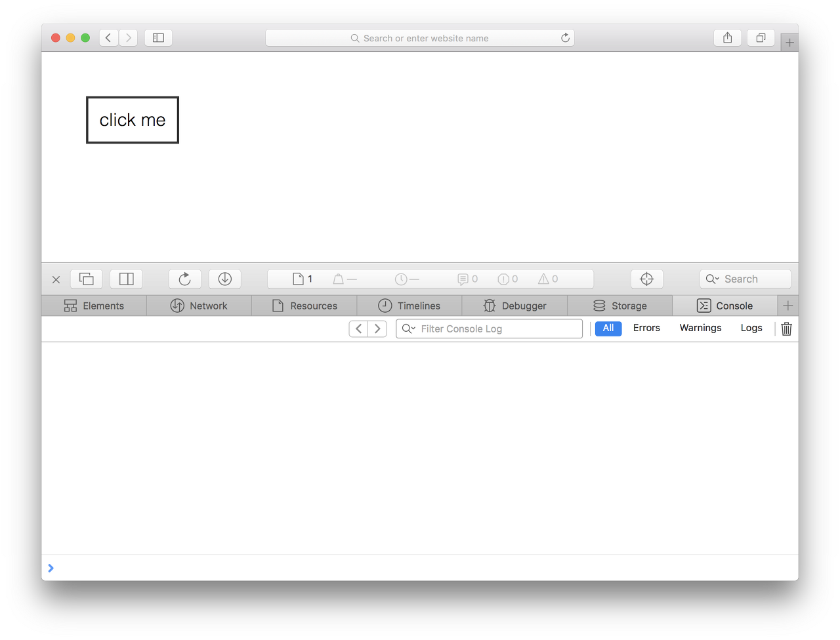The width and height of the screenshot is (840, 640).
Task: Click the load time clock icon
Action: (x=401, y=279)
